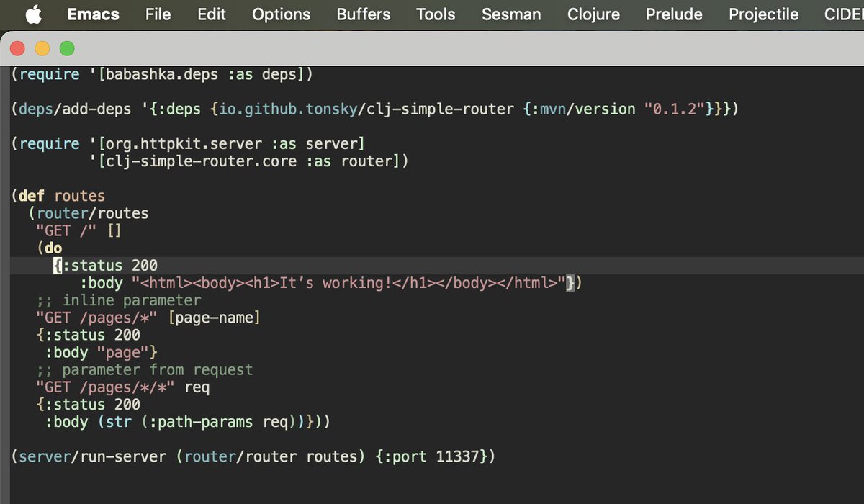
Task: Click router/routes call
Action: click(x=93, y=213)
